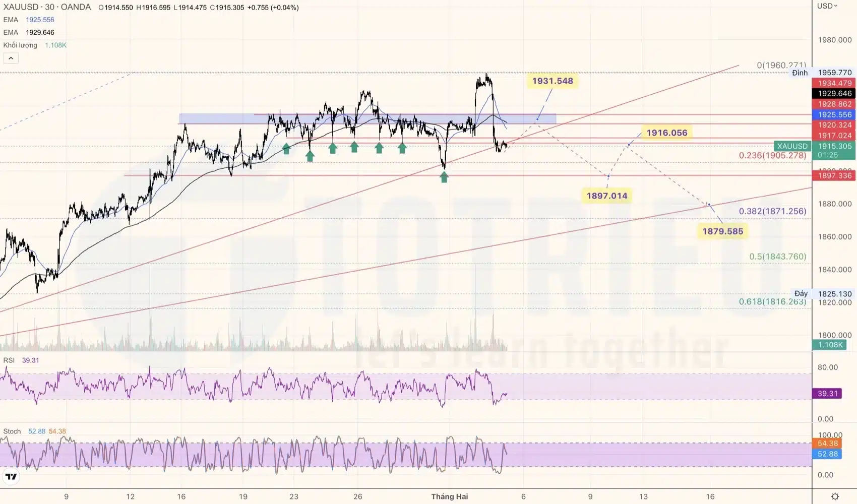The width and height of the screenshot is (857, 504).
Task: Click the 1916.056 price target label
Action: click(666, 133)
